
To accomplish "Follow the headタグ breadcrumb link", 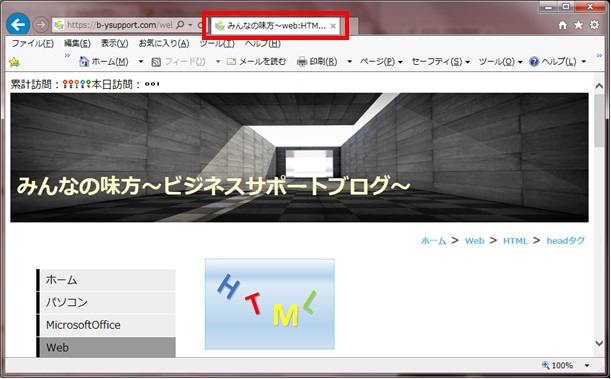I will pyautogui.click(x=565, y=241).
